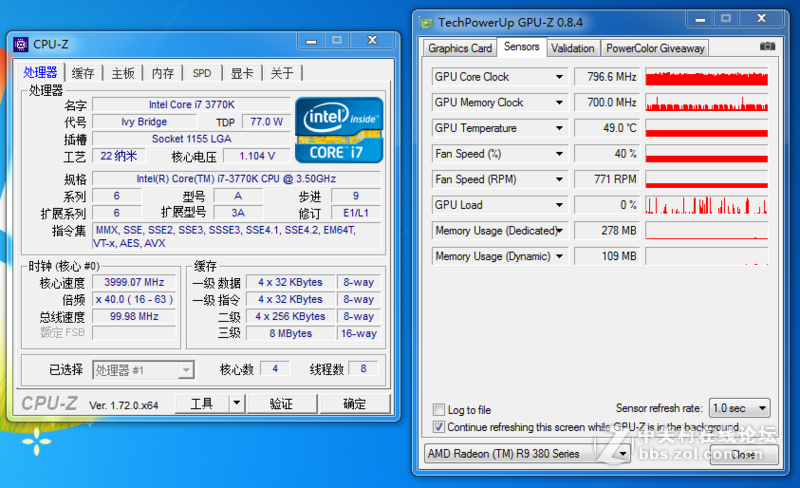Click the Intel Core i7 logo in CPU-Z
The height and width of the screenshot is (488, 800).
tap(339, 130)
